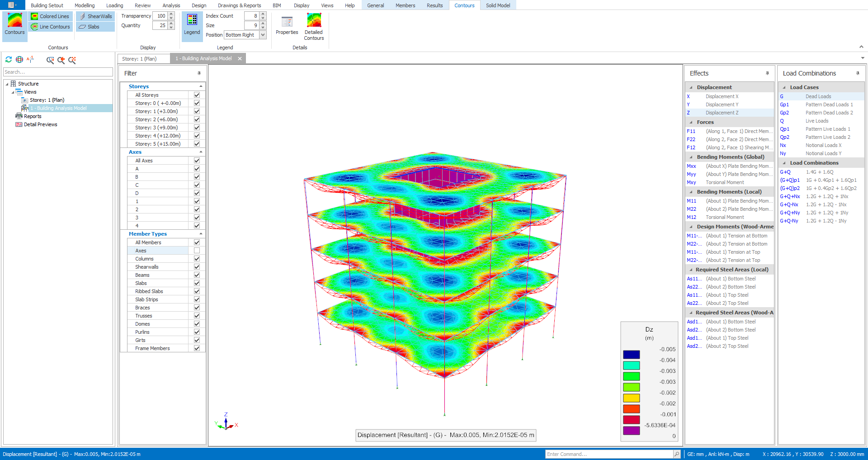Select load combination G+Q
This screenshot has width=868, height=460.
tap(786, 172)
